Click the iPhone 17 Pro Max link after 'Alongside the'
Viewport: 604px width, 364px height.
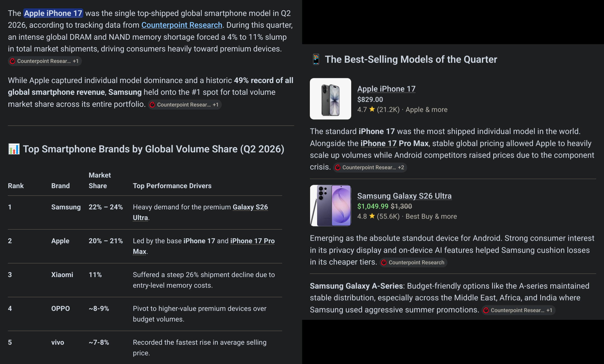(x=395, y=143)
